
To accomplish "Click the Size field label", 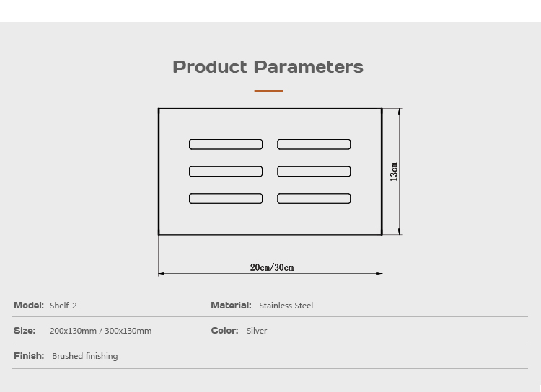I will 25,331.
